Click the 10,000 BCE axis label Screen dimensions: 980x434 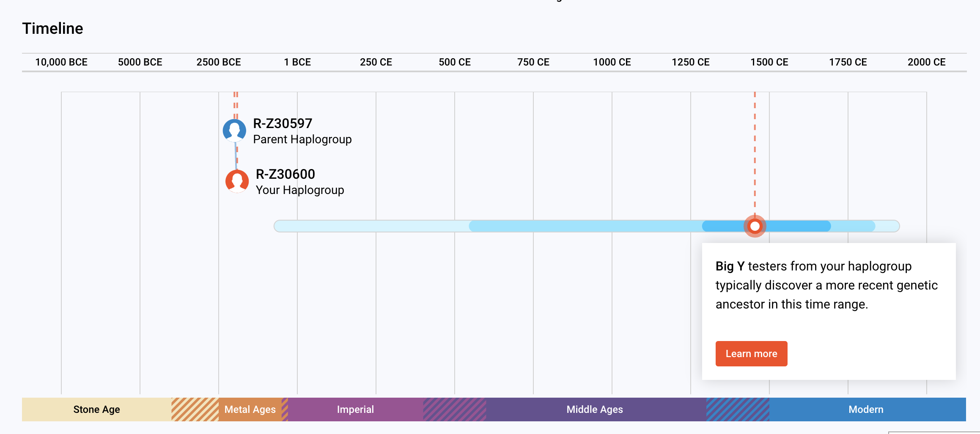coord(61,62)
